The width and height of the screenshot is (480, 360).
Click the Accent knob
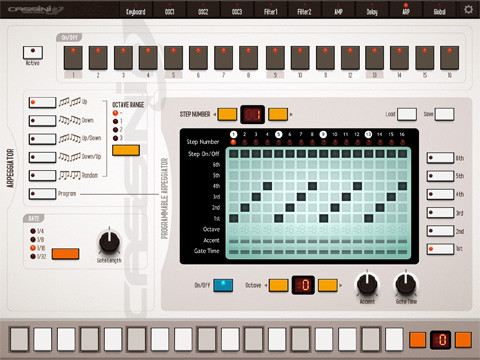tap(367, 285)
